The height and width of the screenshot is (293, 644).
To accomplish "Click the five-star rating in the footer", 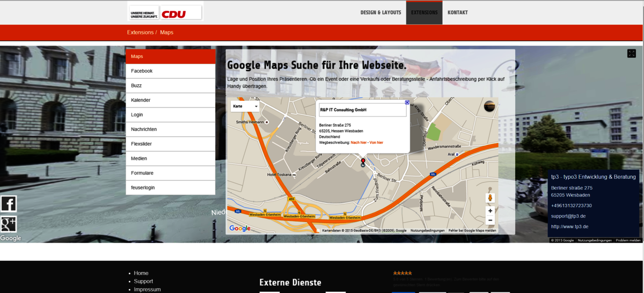I will click(x=402, y=273).
